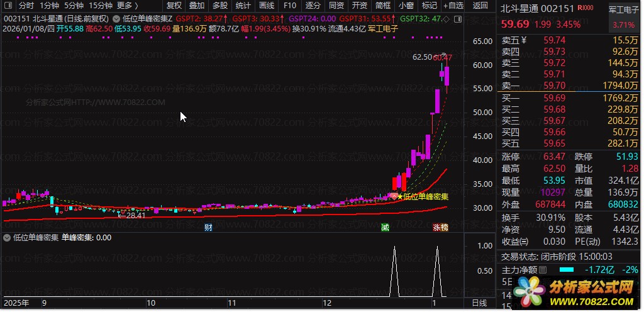This screenshot has height=312, width=644.
Task: Click the 涨停 price 63.47
Action: tap(555, 157)
